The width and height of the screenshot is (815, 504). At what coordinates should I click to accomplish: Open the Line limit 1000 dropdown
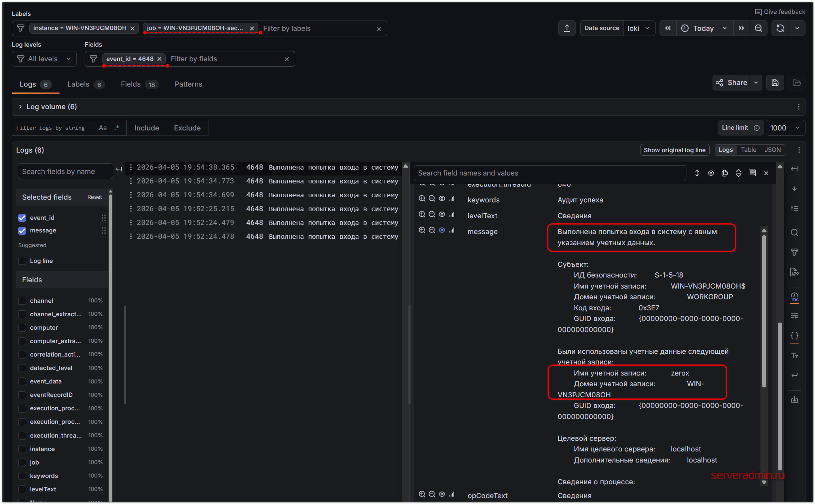pyautogui.click(x=785, y=128)
